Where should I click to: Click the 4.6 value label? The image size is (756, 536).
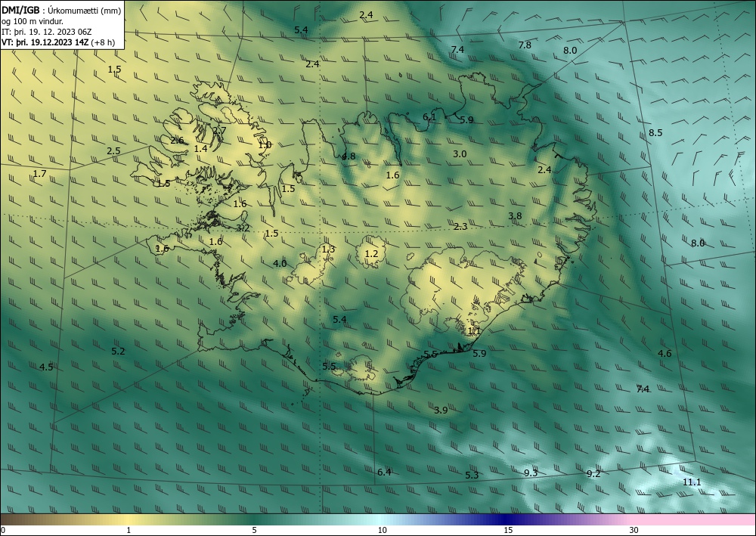click(665, 353)
